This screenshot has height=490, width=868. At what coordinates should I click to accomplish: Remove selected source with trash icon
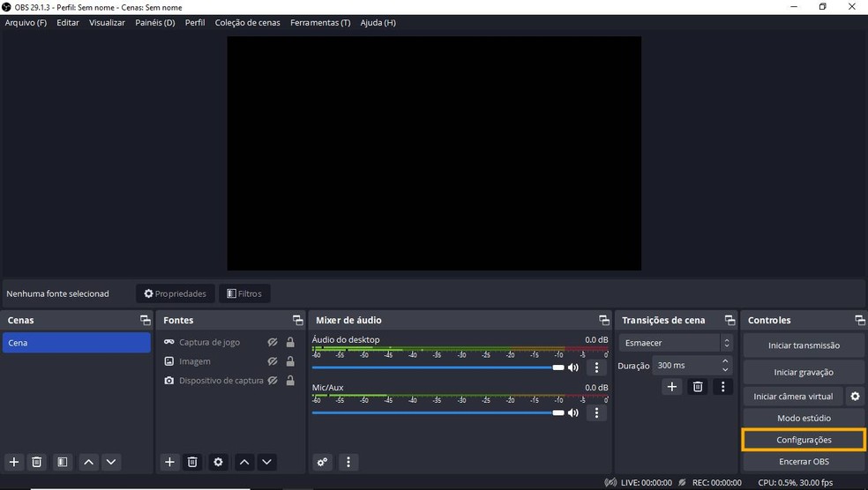click(192, 462)
